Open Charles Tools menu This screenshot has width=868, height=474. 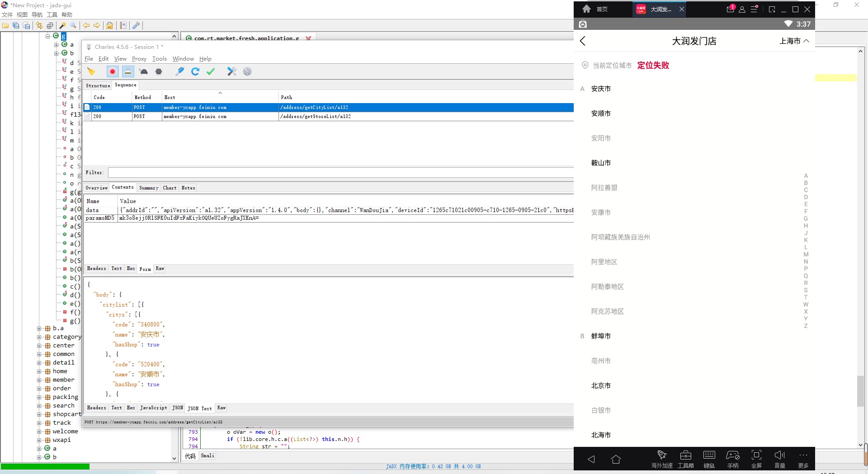click(x=159, y=59)
